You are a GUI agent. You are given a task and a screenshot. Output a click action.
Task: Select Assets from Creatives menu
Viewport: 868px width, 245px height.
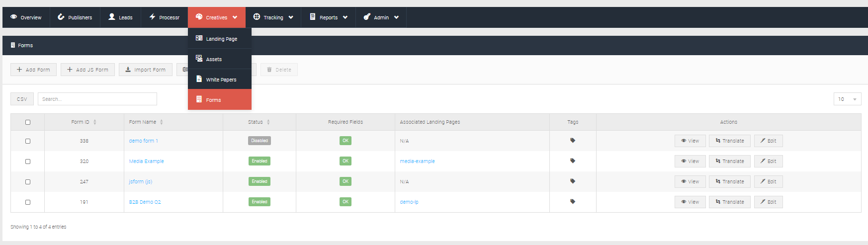pos(220,59)
